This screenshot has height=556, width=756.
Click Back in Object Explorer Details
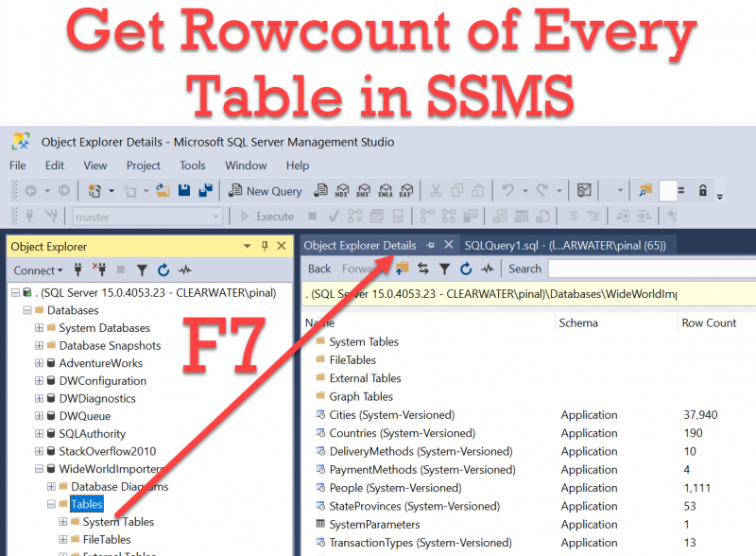tap(319, 269)
